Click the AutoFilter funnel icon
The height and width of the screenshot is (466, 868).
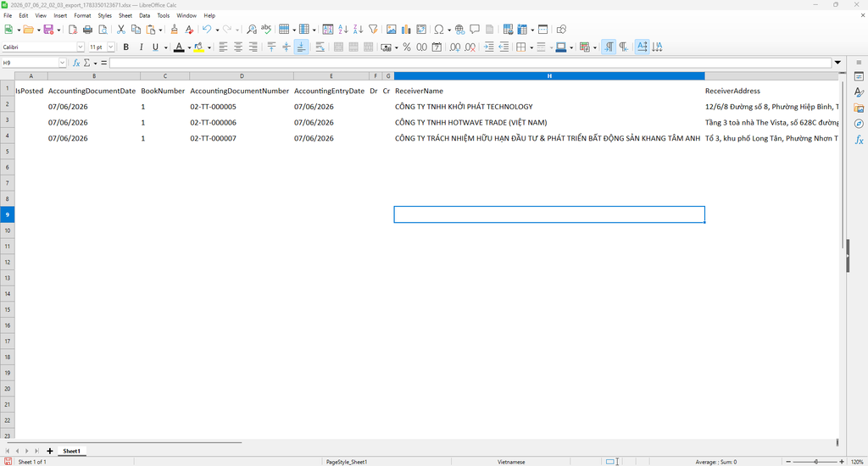373,30
